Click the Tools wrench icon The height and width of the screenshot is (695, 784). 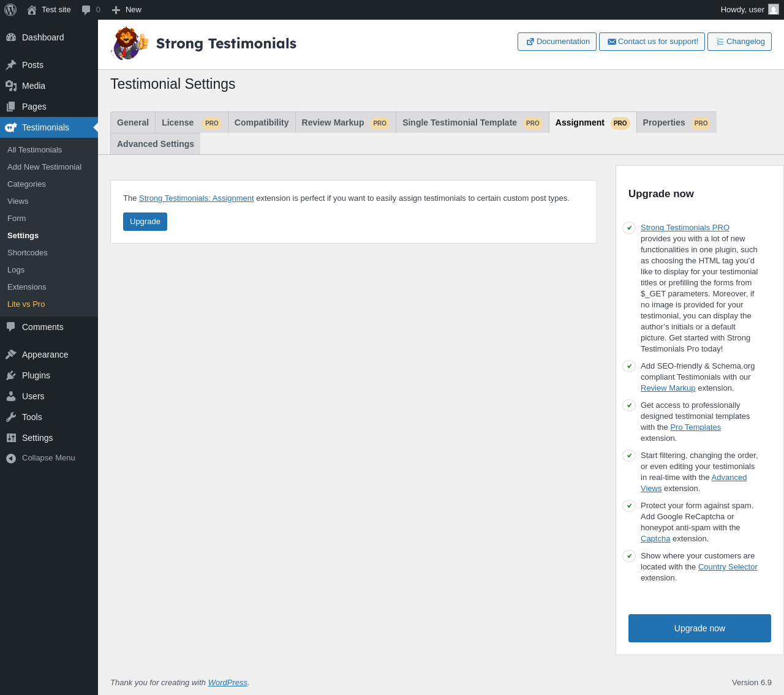click(x=11, y=417)
